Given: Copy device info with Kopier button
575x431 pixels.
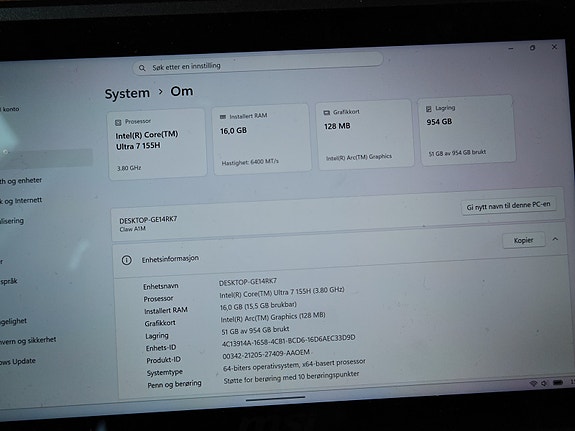Looking at the screenshot, I should point(523,240).
